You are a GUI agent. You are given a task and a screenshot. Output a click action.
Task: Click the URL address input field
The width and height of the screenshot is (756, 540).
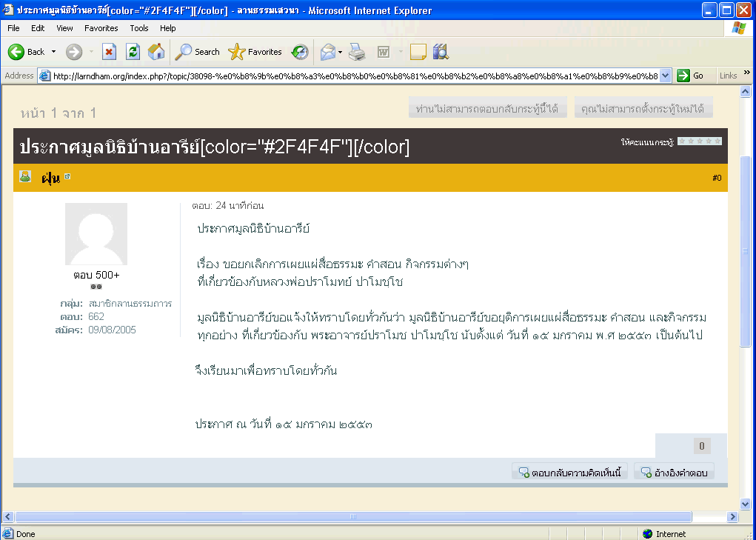pos(354,76)
